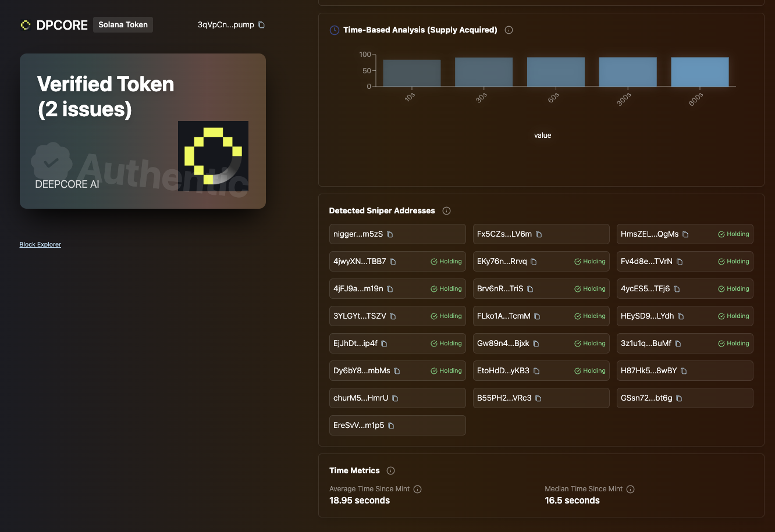Click the Holding badge on FLko1A...TcmM
Viewport: 775px width, 532px height.
[x=590, y=316]
